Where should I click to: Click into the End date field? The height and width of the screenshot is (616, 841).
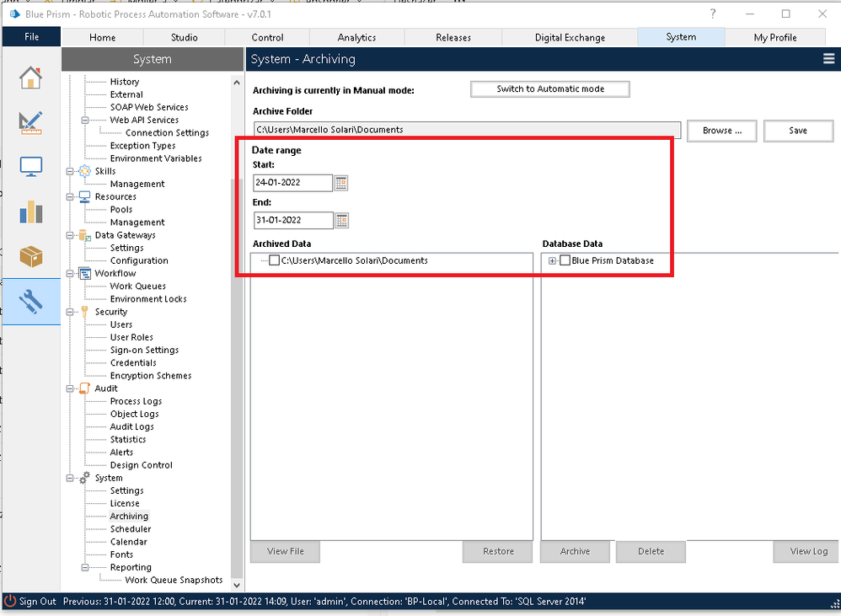coord(293,220)
